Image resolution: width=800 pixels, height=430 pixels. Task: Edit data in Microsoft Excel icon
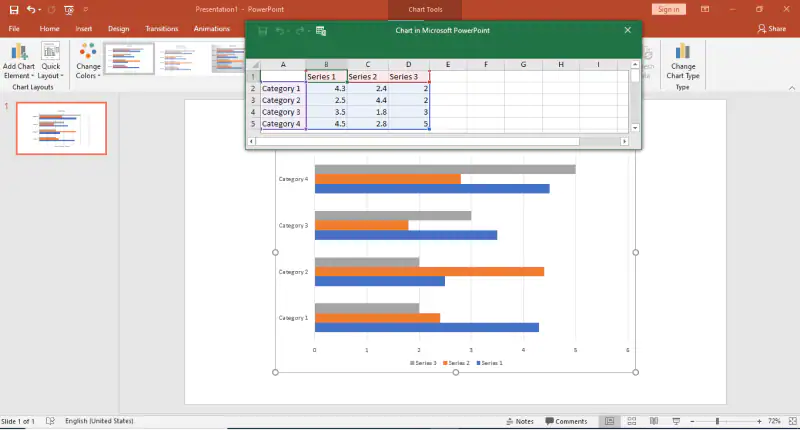(321, 31)
